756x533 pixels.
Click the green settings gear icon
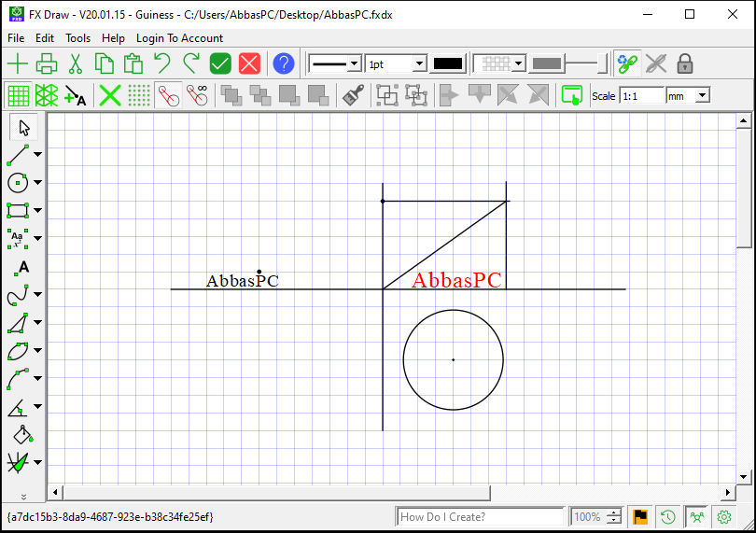click(723, 516)
